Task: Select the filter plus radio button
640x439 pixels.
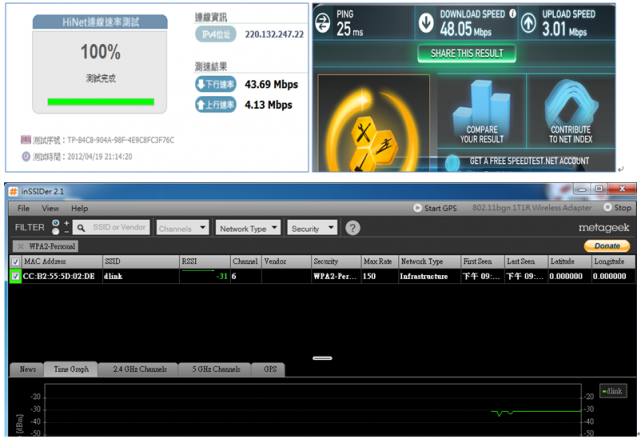Action: point(56,223)
